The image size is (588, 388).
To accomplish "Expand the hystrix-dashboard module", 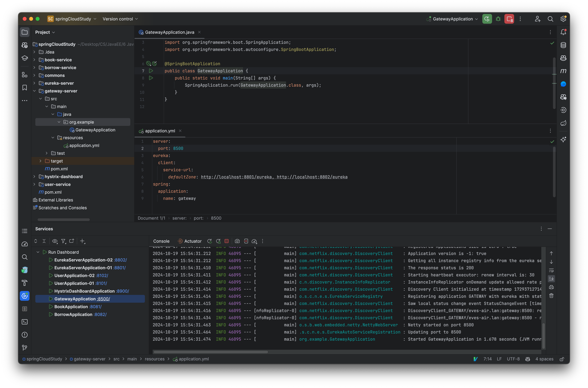I will pyautogui.click(x=35, y=176).
